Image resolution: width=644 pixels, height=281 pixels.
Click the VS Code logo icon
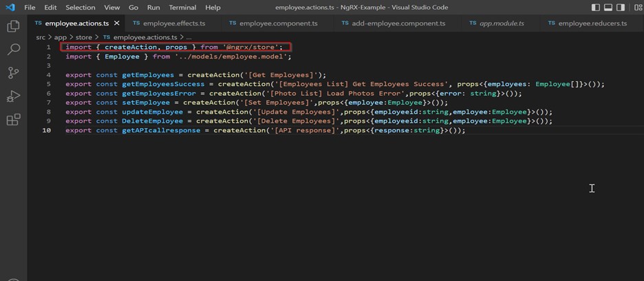(x=10, y=8)
